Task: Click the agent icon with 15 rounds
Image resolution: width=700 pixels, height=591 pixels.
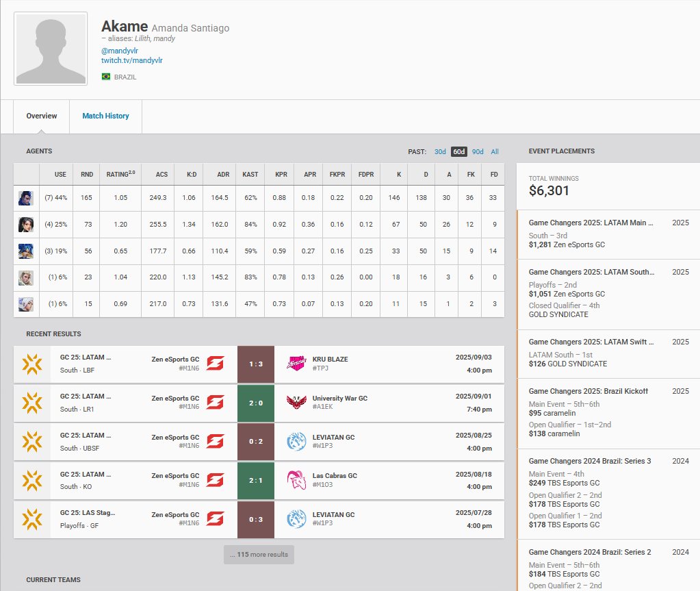Action: pyautogui.click(x=26, y=304)
